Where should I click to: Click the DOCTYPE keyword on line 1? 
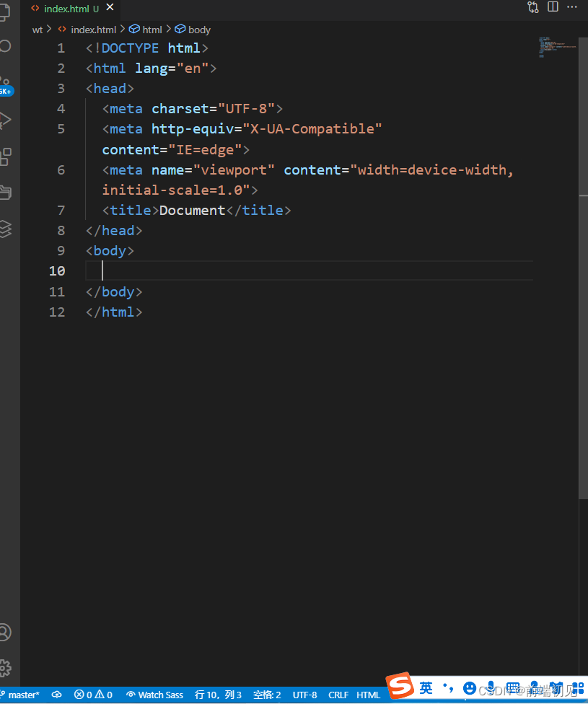(130, 48)
